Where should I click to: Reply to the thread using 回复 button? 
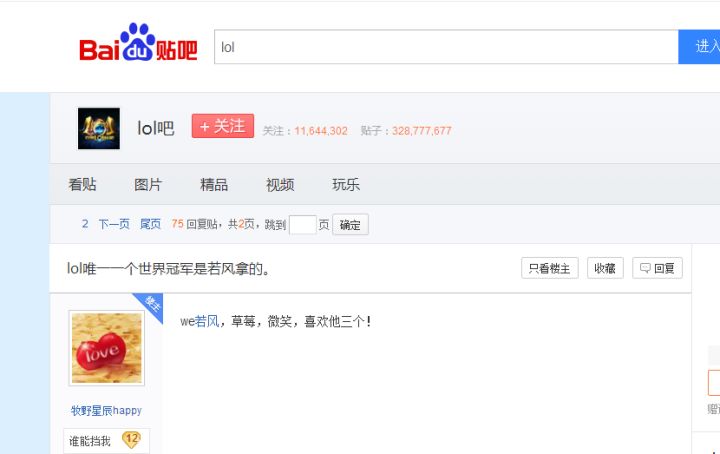(658, 268)
